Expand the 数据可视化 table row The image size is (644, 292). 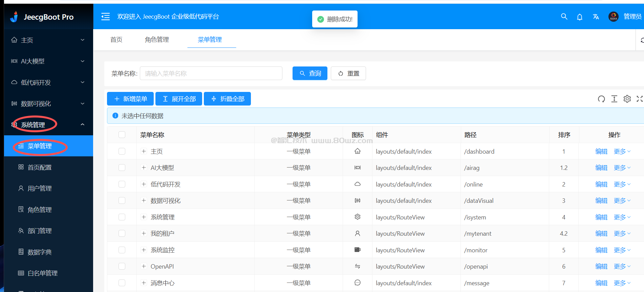(144, 200)
